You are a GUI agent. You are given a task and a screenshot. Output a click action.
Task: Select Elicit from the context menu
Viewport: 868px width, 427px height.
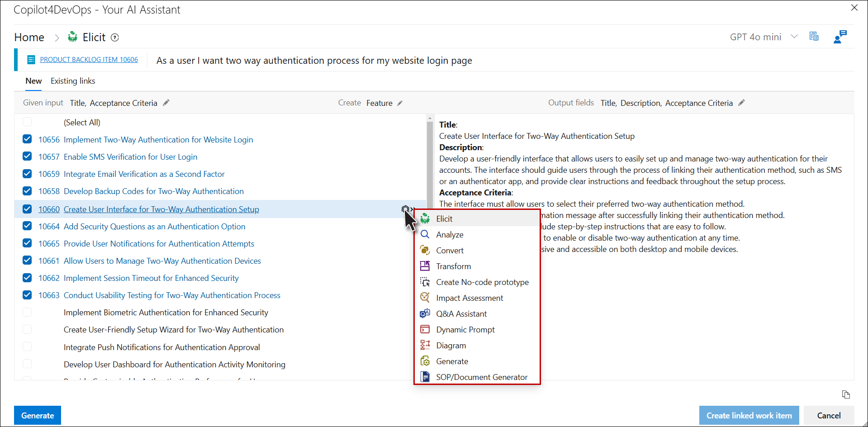coord(477,219)
